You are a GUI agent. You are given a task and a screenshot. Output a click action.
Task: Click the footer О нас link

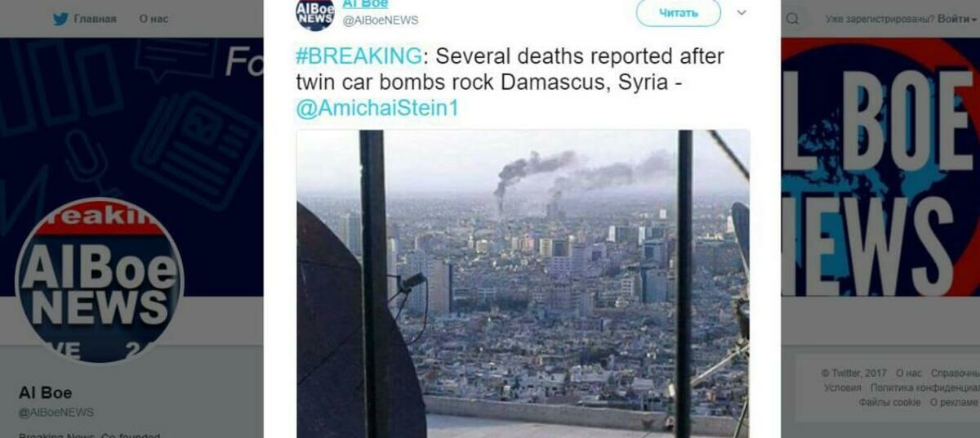point(908,373)
